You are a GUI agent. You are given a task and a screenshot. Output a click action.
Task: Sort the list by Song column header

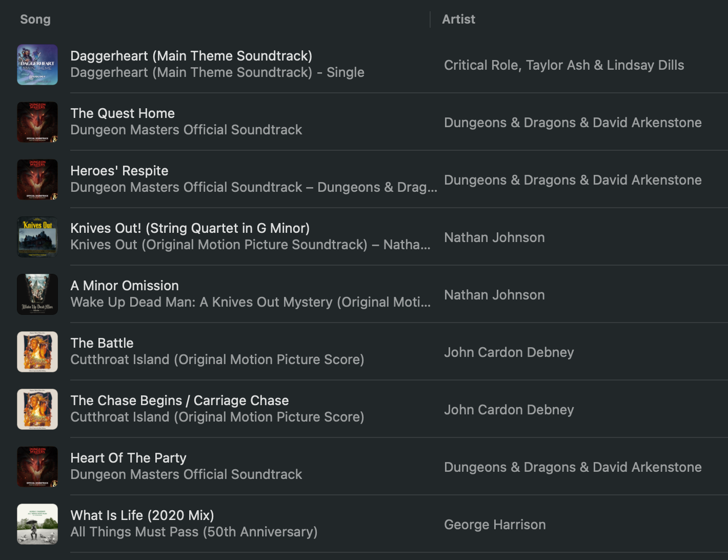(x=35, y=19)
